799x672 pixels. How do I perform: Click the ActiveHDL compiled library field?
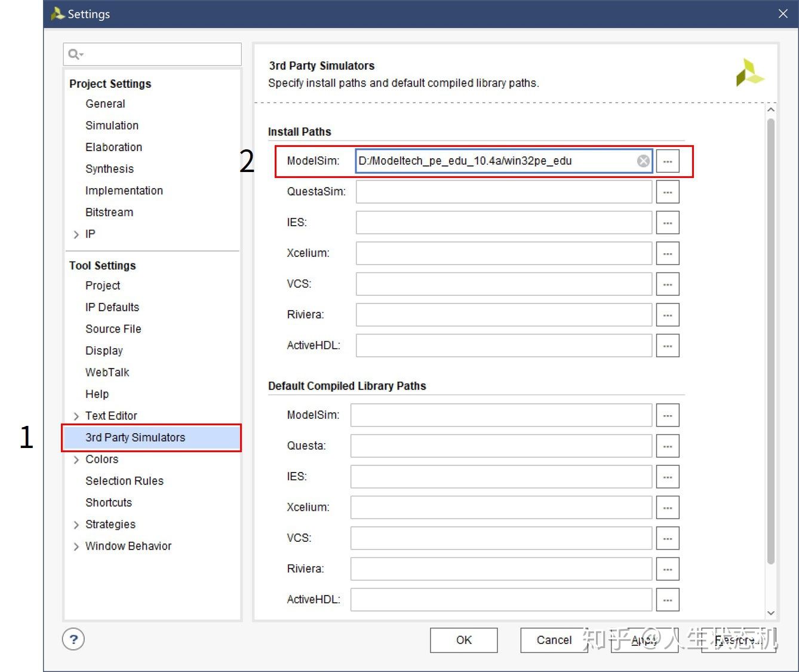click(x=501, y=600)
